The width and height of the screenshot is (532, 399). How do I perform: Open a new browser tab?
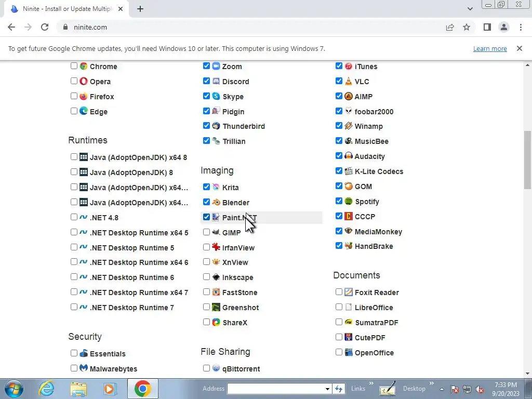coord(140,9)
